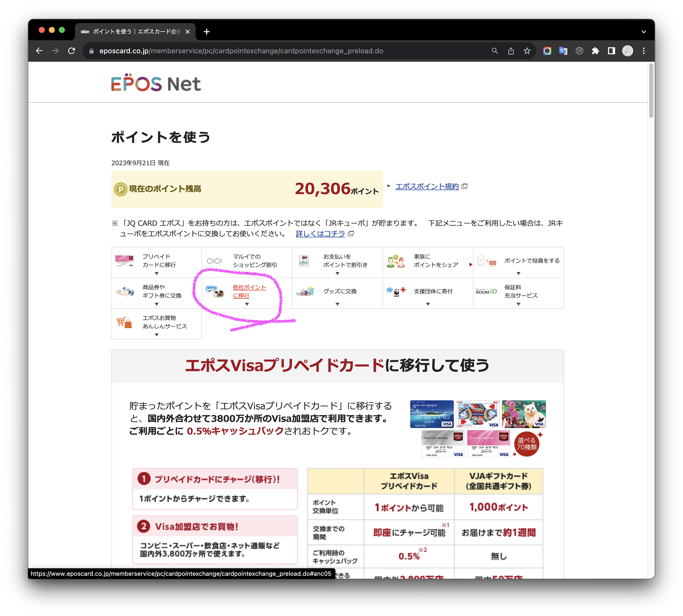
Task: Click the airplane and coffee icon
Action: 215,291
